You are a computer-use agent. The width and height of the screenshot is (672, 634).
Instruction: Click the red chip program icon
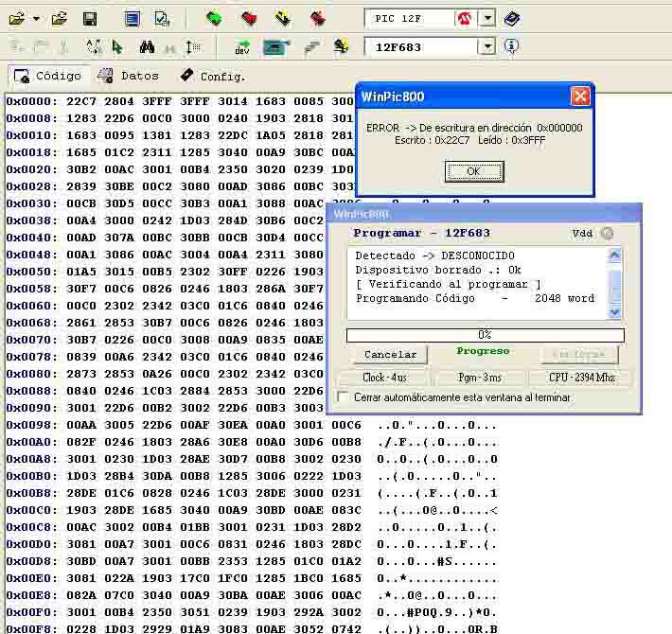249,19
